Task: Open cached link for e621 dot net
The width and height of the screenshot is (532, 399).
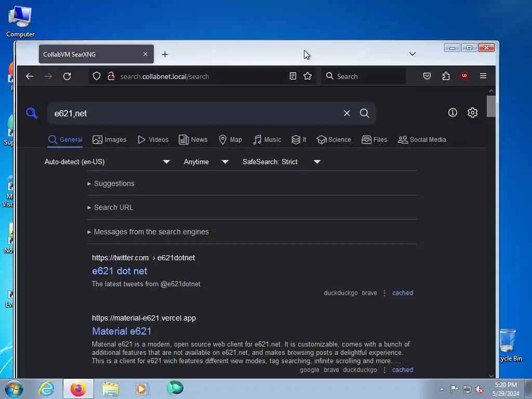Action: coord(403,293)
